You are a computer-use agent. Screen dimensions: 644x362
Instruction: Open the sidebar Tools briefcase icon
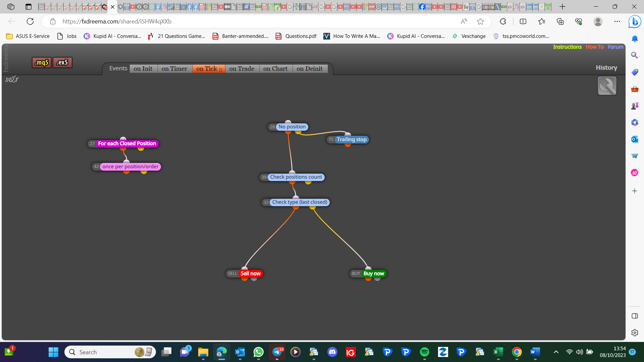[635, 89]
